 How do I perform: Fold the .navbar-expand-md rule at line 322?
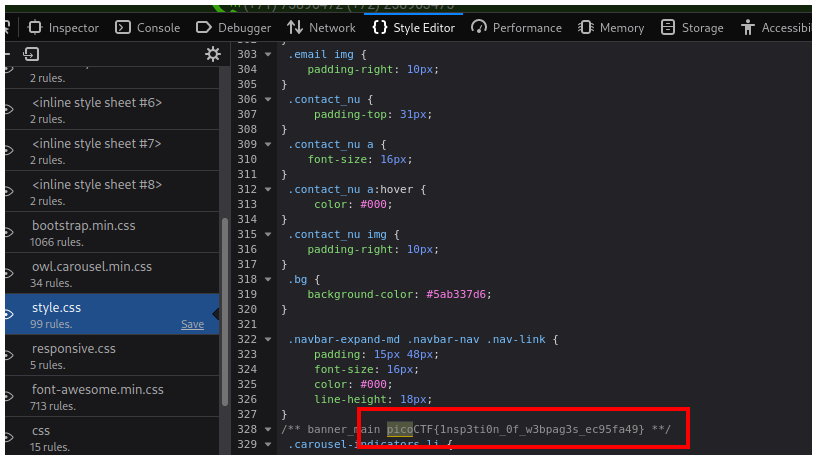pos(268,339)
